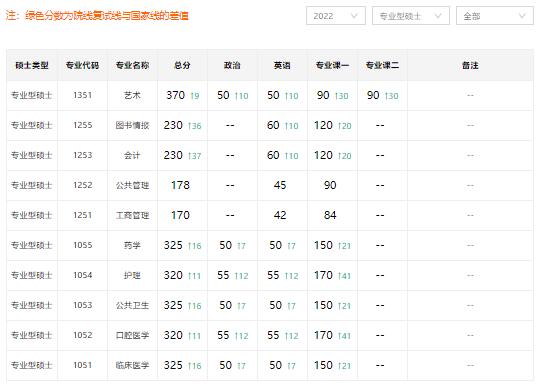
Task: Select the 口腔医学 major name
Action: pos(132,335)
